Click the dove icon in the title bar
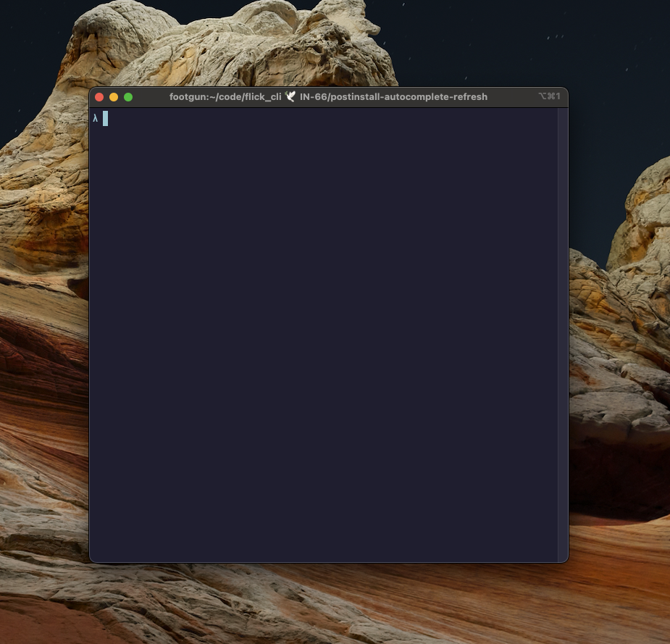This screenshot has width=670, height=644. tap(290, 96)
